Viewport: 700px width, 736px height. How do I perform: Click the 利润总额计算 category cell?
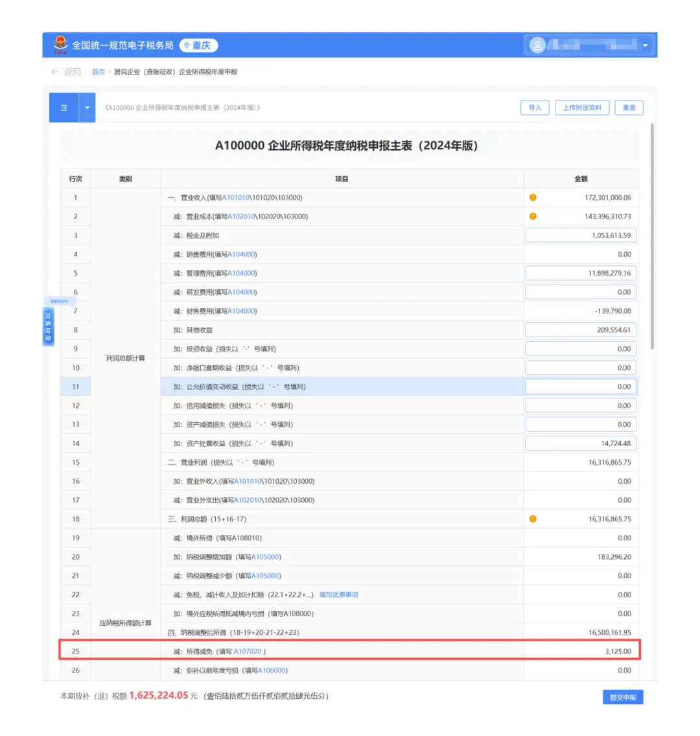[125, 358]
